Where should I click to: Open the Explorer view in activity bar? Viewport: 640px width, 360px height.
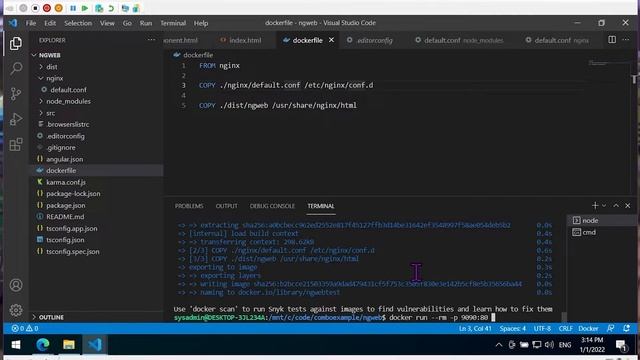[x=16, y=43]
